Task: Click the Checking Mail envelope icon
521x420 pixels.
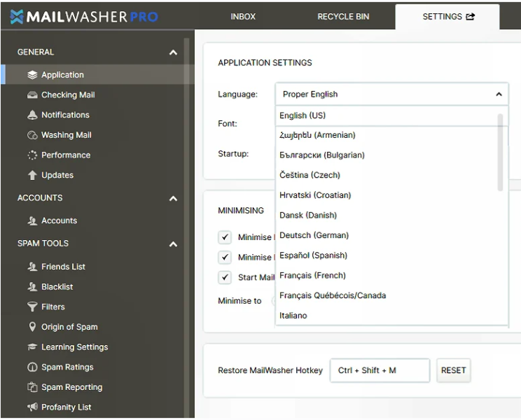Action: 32,95
